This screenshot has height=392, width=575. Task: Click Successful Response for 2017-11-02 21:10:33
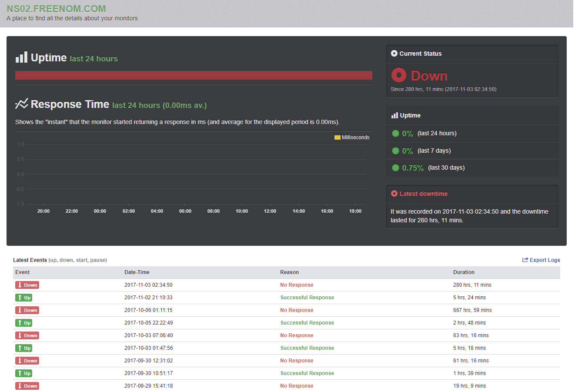coord(307,298)
